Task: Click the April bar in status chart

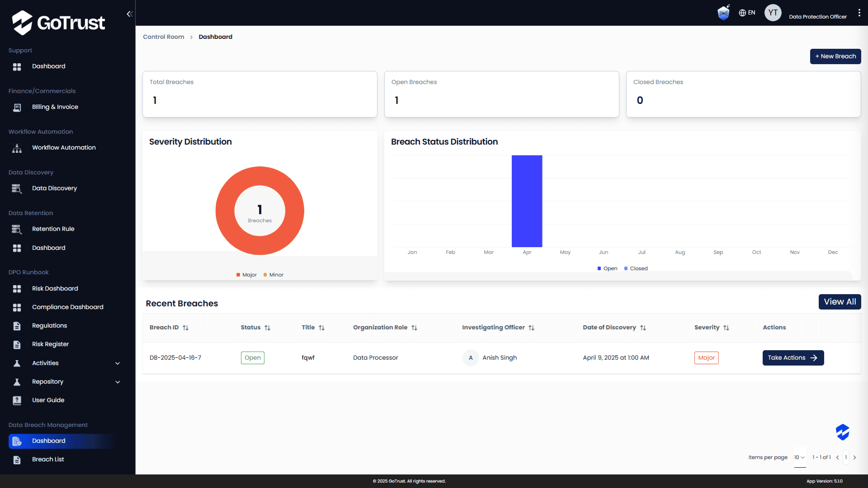Action: (x=527, y=201)
